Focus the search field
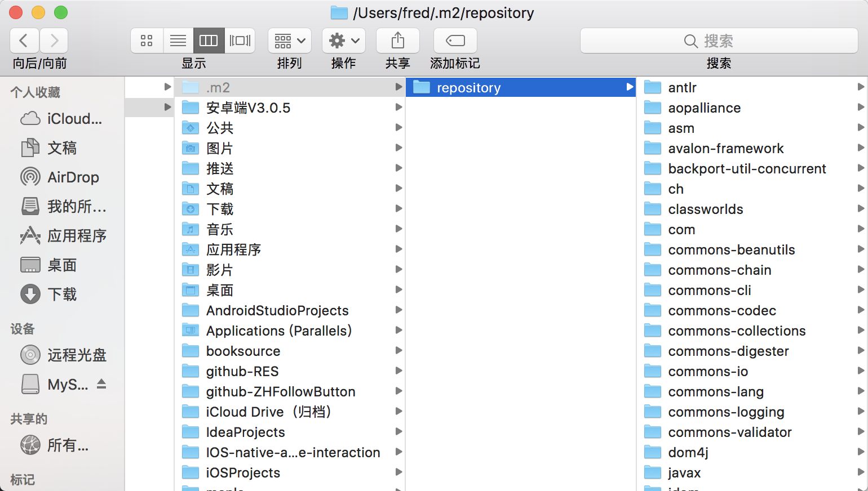This screenshot has width=868, height=491. point(719,41)
